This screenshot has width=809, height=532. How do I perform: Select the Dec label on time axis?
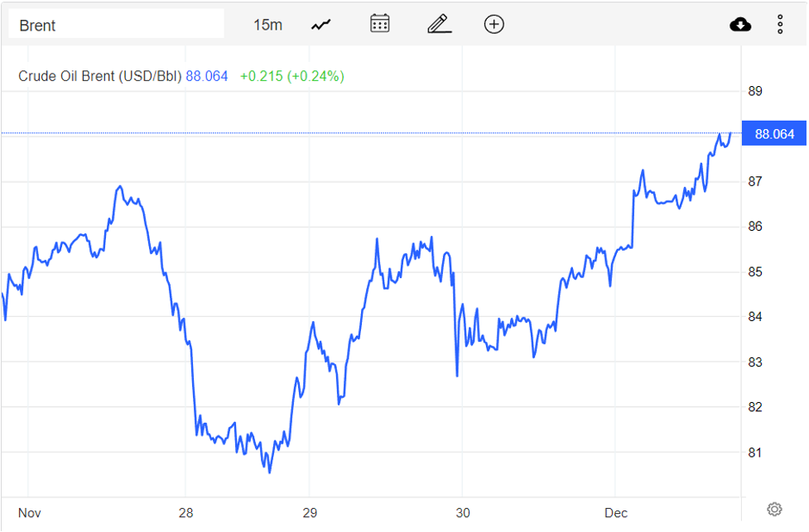pyautogui.click(x=615, y=512)
